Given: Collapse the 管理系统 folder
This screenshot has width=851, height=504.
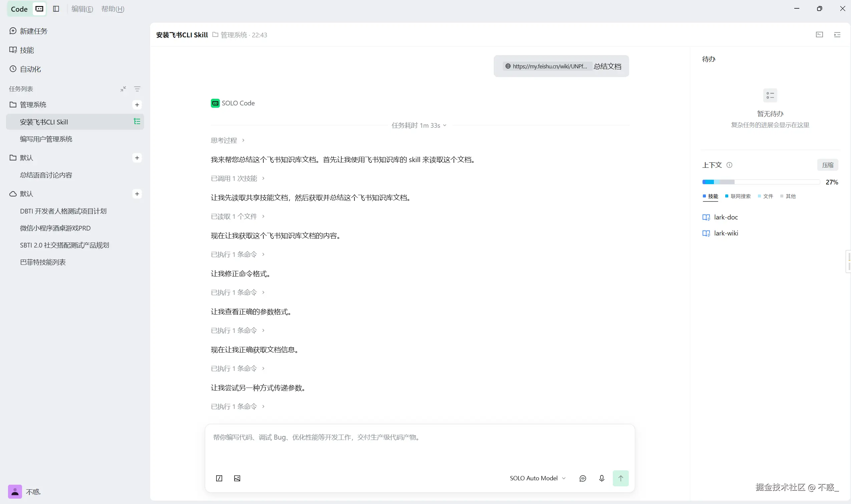Looking at the screenshot, I should click(x=28, y=105).
